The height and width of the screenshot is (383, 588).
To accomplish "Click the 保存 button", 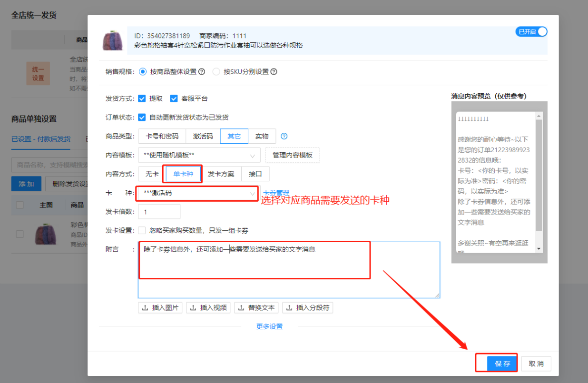I will click(502, 364).
